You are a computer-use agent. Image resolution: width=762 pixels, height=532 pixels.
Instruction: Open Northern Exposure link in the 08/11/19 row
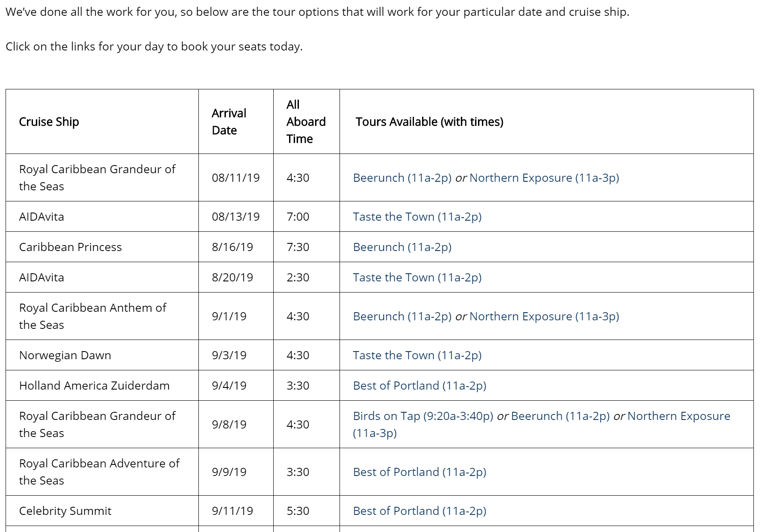pos(544,177)
